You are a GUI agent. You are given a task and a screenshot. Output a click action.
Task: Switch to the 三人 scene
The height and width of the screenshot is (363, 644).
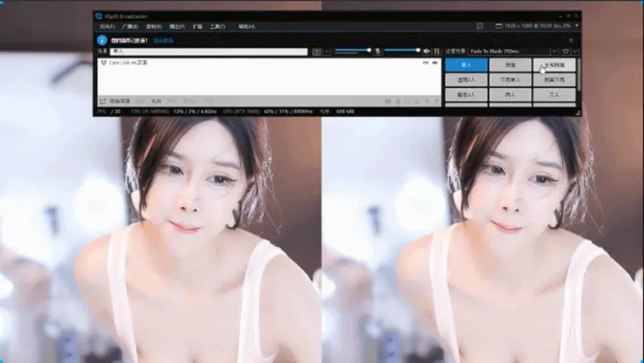554,95
